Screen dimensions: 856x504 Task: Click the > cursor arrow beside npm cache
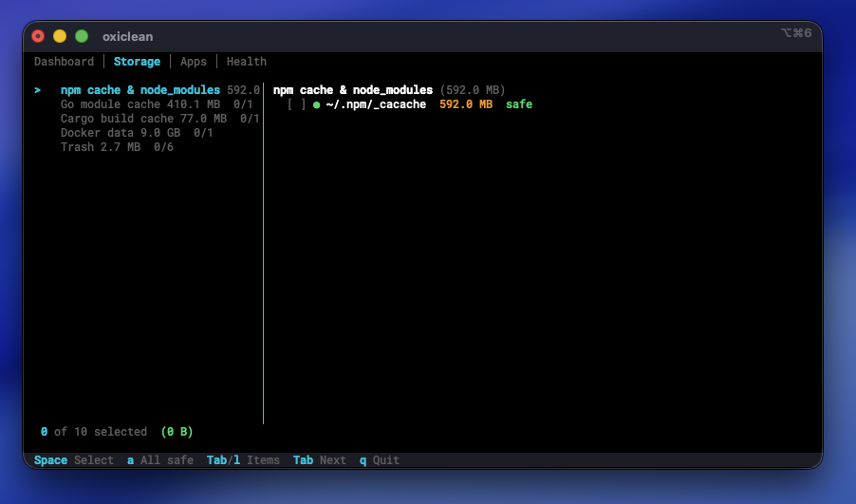click(38, 90)
